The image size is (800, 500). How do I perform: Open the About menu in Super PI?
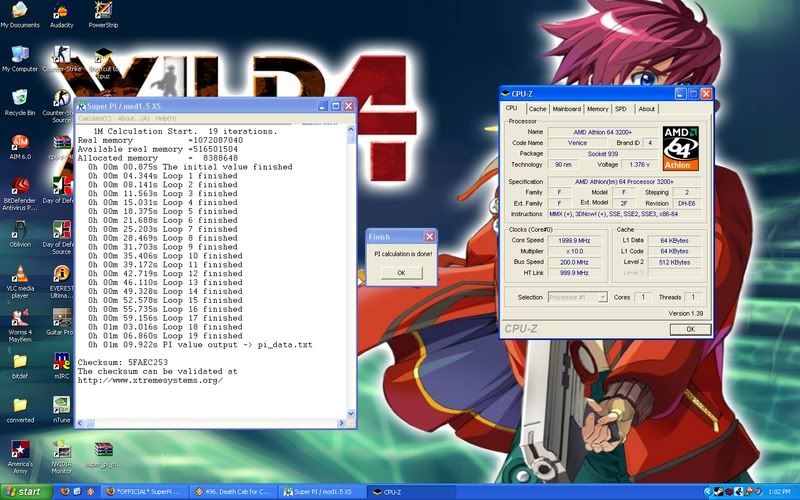[x=133, y=118]
